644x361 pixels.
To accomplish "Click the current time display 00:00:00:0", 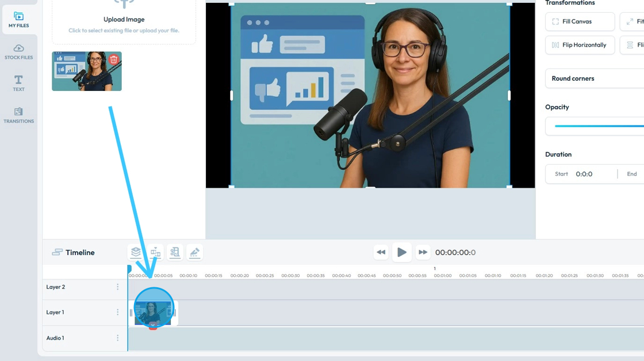I will (x=455, y=252).
